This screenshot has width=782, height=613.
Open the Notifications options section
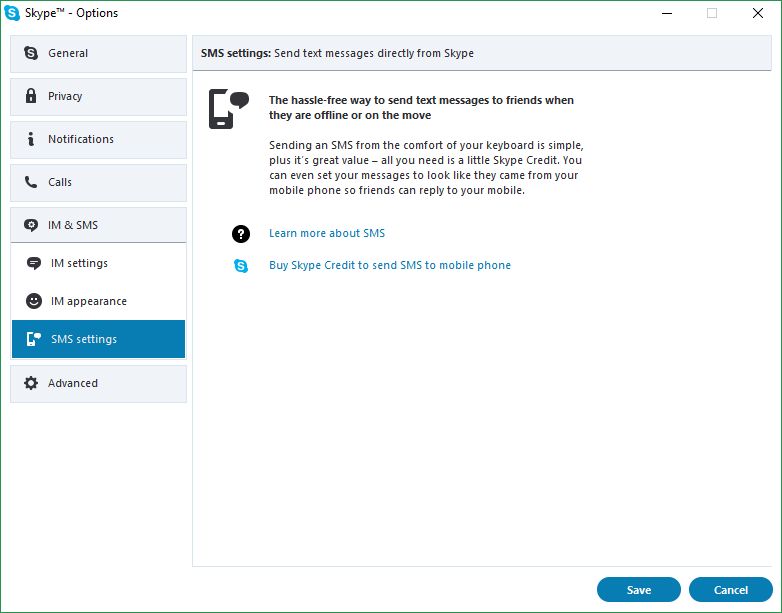pos(98,139)
